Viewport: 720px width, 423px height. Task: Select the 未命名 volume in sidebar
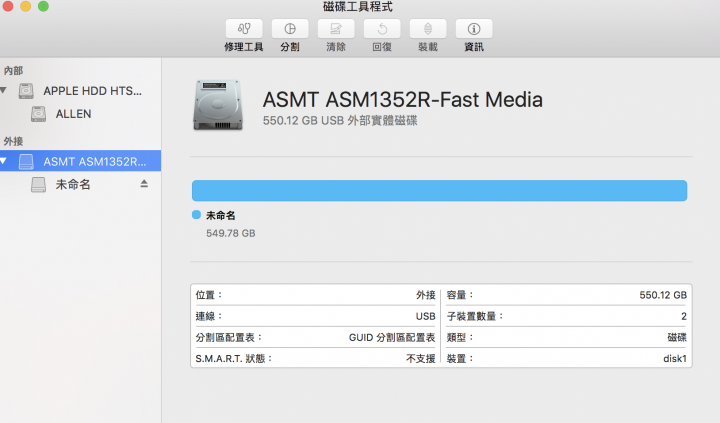coord(80,184)
